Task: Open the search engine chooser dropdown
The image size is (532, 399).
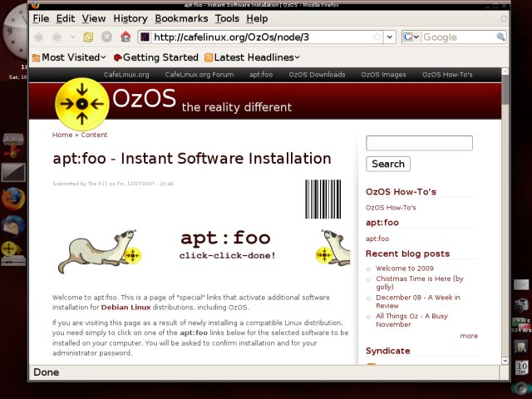Action: [x=411, y=37]
